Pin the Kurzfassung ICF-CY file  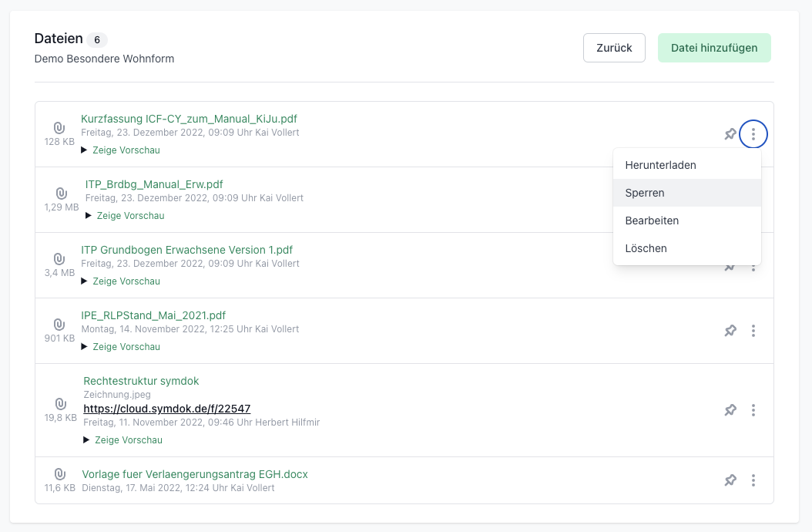point(730,134)
